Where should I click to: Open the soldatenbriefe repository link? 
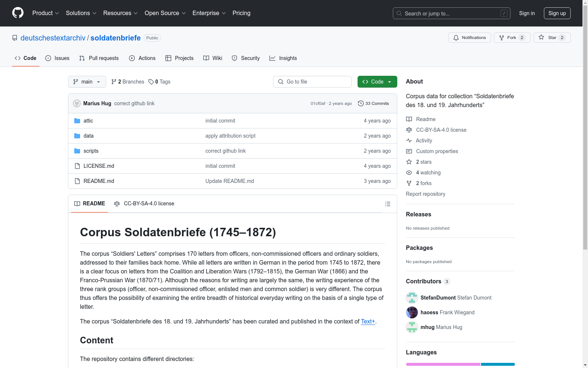(115, 38)
